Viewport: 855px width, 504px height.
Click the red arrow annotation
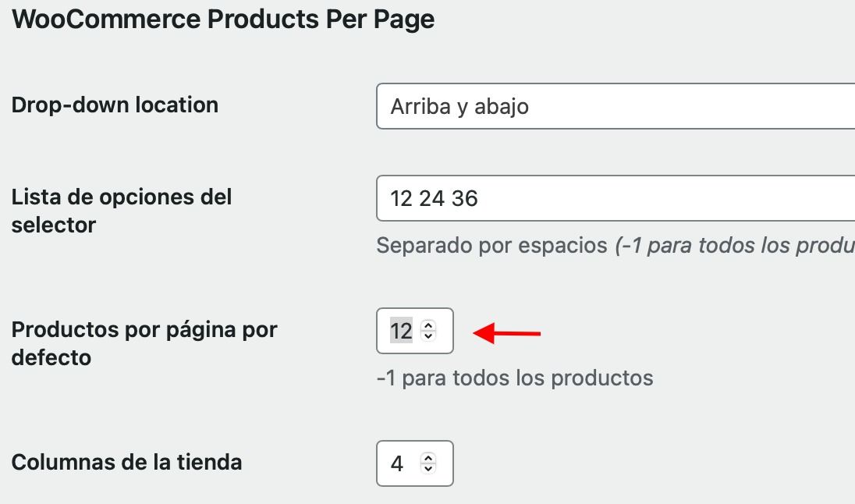506,332
